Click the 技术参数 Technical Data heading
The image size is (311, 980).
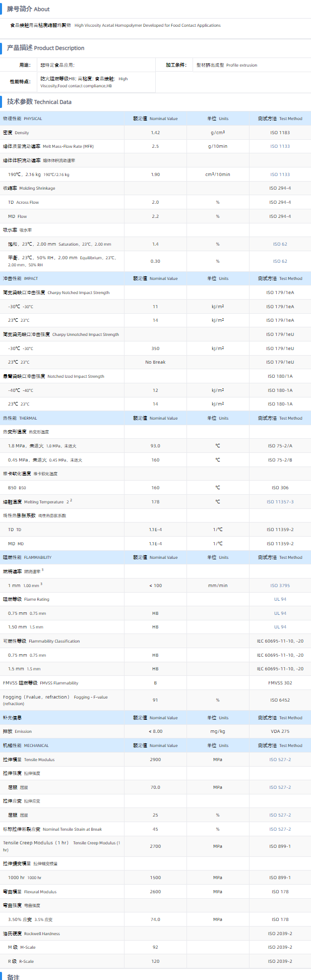pyautogui.click(x=39, y=102)
